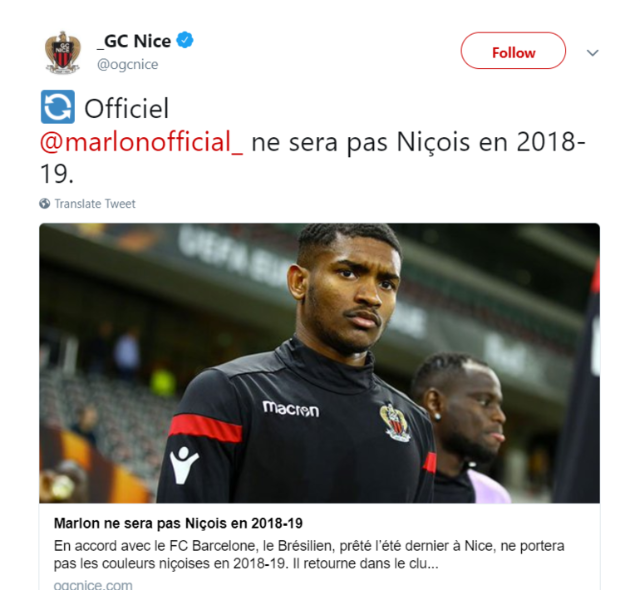Expand the chevron menu beside Follow

point(592,53)
